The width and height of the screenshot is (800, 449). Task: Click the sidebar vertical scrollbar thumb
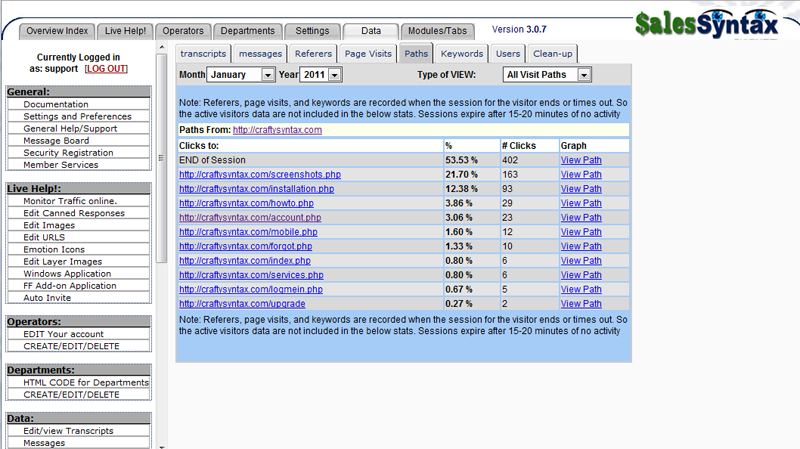coord(162,158)
